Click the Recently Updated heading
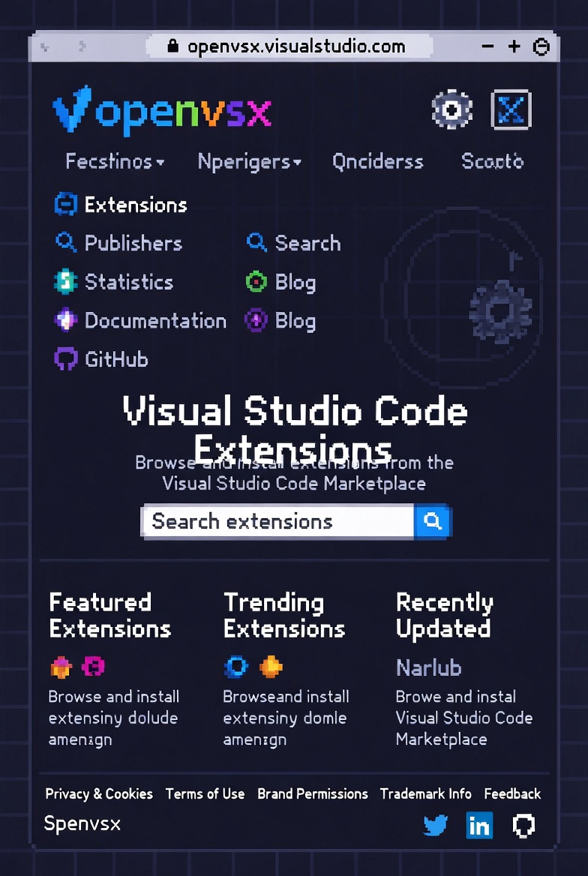 (444, 616)
